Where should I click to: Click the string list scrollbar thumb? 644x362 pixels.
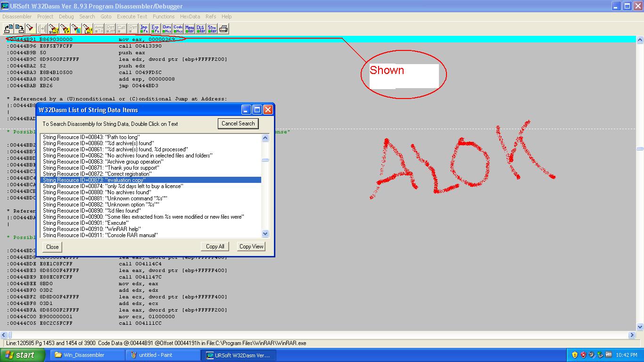(265, 160)
